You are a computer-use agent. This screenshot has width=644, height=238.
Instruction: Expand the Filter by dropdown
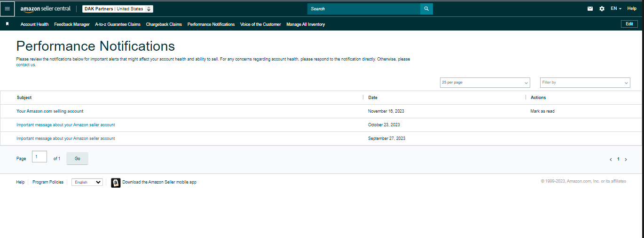point(585,83)
